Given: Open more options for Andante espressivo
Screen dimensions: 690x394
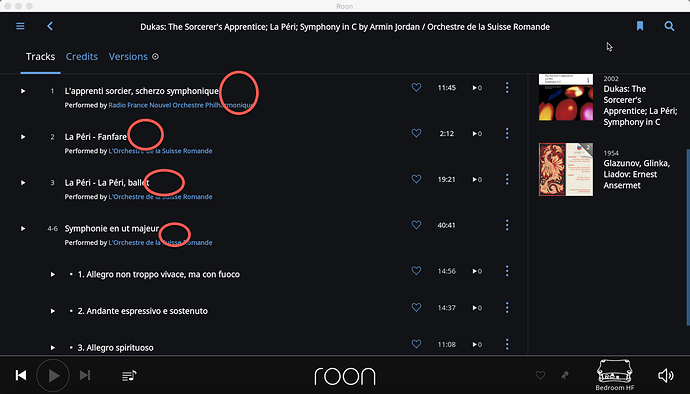Looking at the screenshot, I should [x=507, y=307].
